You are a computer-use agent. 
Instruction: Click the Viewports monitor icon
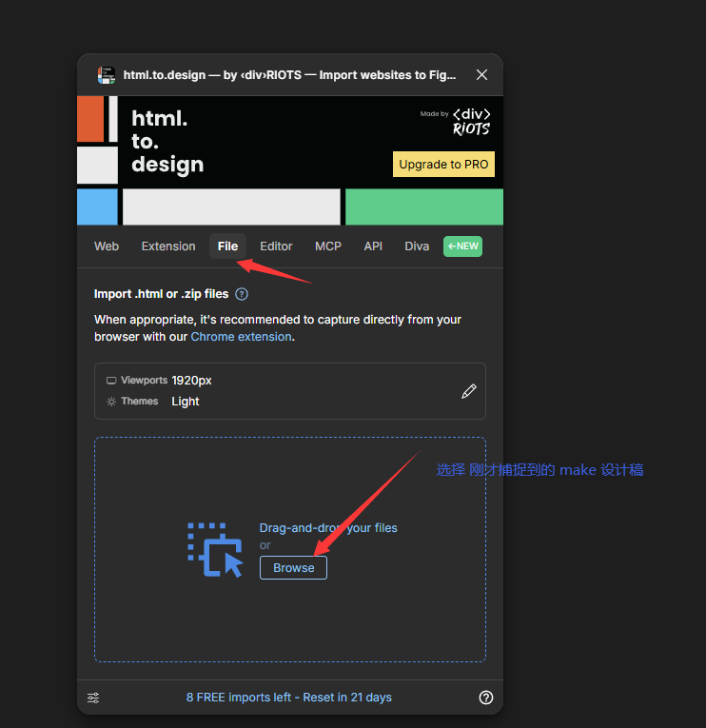point(111,381)
